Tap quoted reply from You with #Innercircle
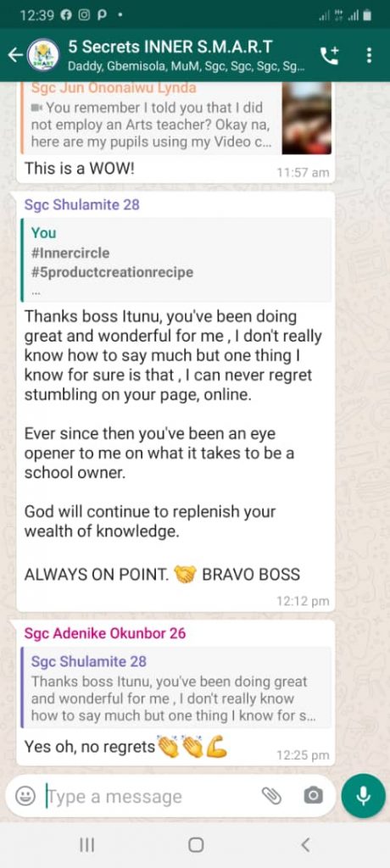 tap(176, 259)
